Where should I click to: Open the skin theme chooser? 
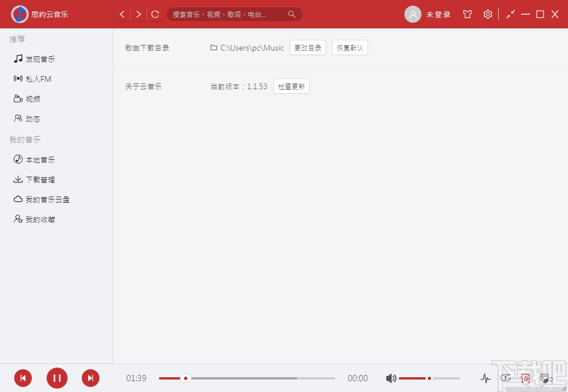coord(467,14)
